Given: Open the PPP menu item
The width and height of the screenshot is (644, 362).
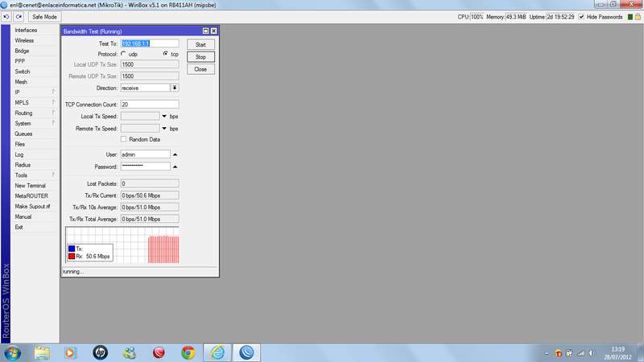Looking at the screenshot, I should 19,61.
